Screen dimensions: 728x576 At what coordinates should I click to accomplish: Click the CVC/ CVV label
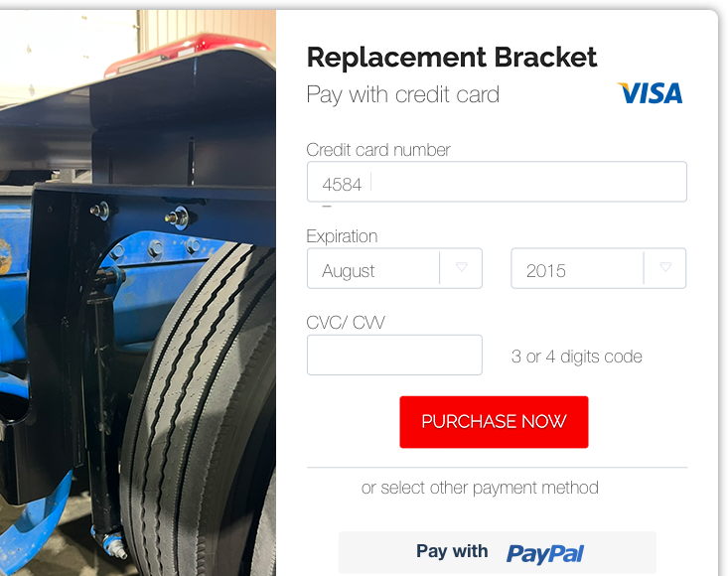click(346, 323)
